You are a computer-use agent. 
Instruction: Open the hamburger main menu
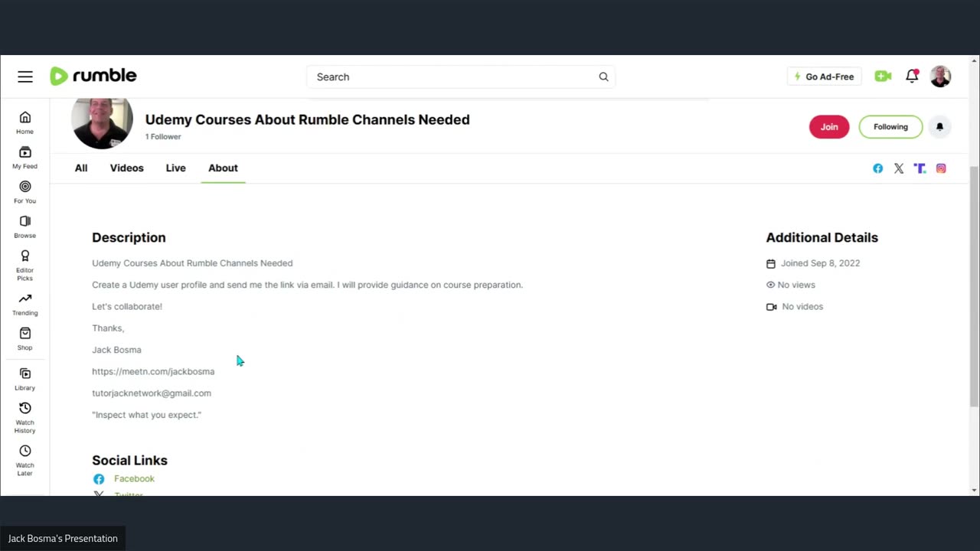(25, 77)
